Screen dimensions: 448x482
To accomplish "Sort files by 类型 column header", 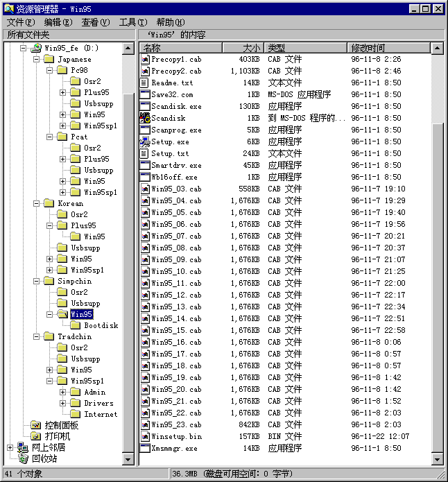I will (305, 48).
